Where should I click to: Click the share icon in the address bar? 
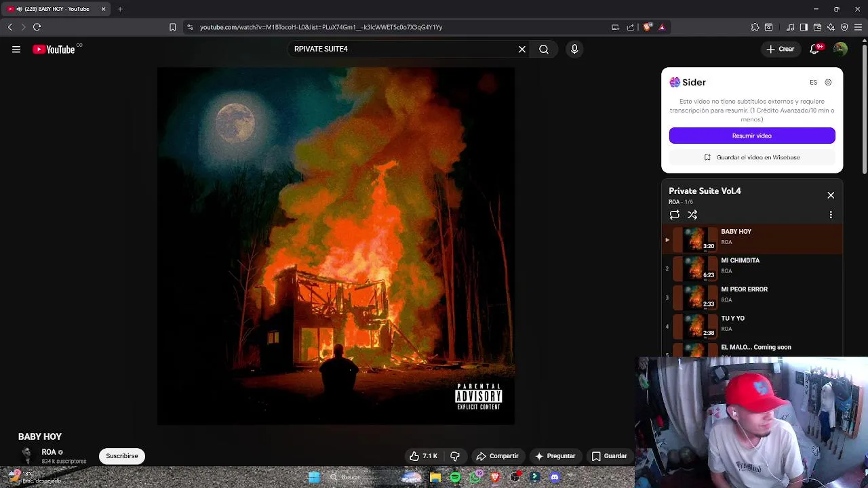tap(631, 27)
